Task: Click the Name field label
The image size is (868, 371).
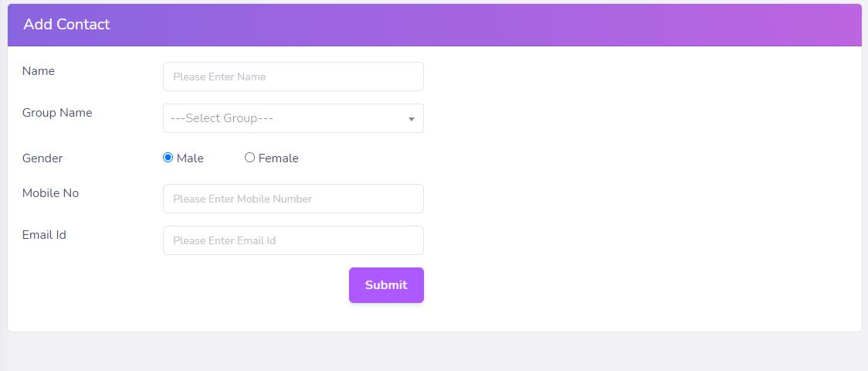Action: click(x=38, y=71)
